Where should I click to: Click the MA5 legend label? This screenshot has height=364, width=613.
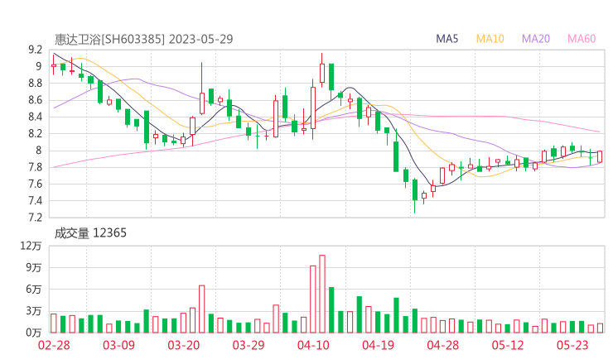[x=446, y=39]
